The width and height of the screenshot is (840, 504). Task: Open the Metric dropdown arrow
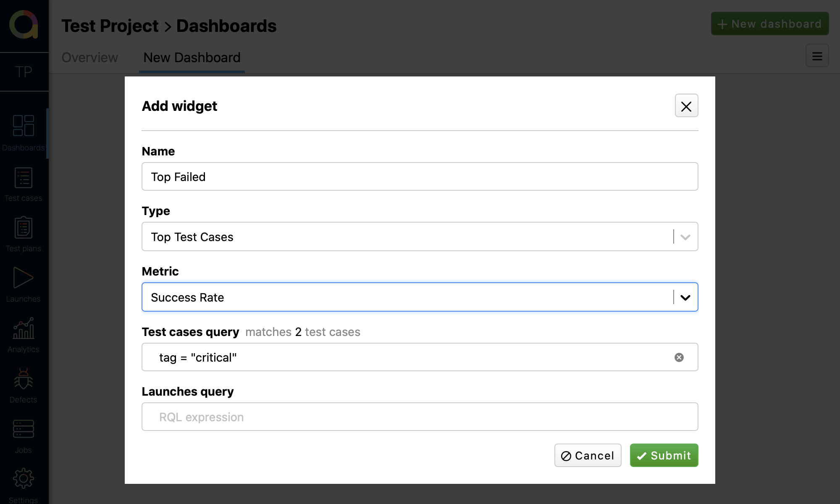point(685,297)
